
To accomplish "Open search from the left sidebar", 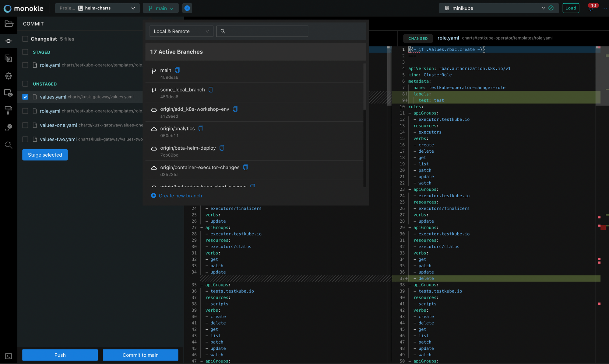I will [9, 145].
